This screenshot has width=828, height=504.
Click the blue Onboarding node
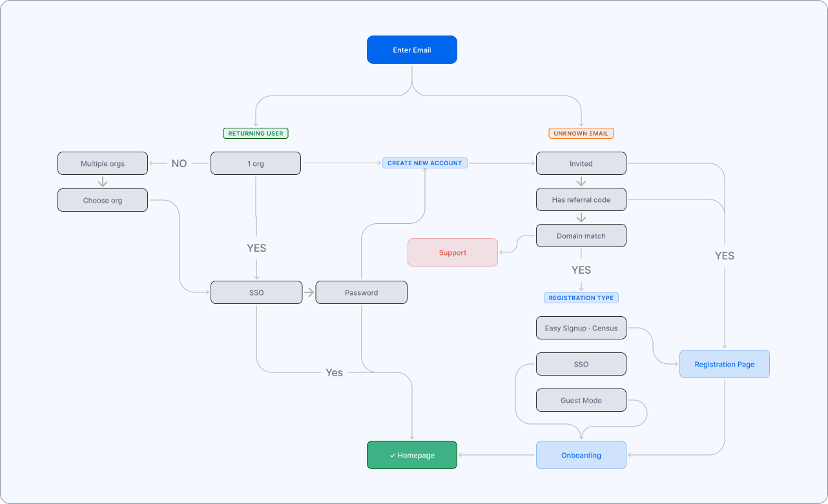(581, 455)
